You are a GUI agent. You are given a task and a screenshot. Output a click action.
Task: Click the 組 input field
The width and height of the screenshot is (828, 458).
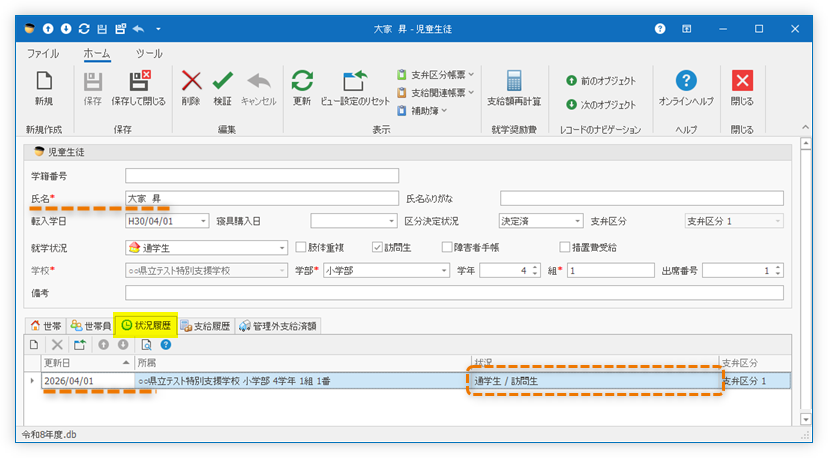click(610, 271)
